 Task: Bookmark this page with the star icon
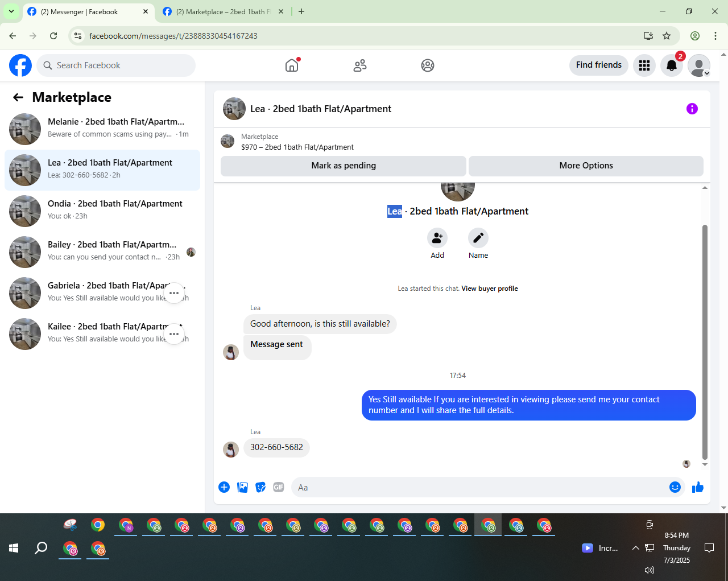667,36
